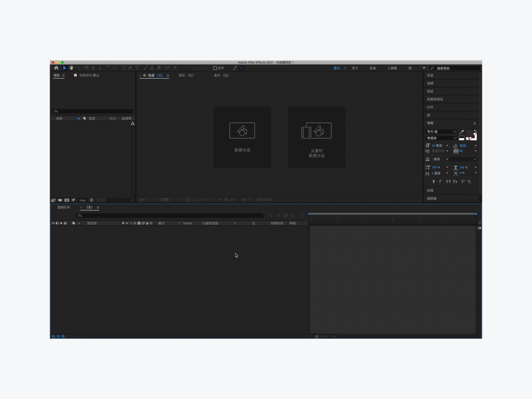Expand hidden workspaces with double chevron

tap(424, 68)
